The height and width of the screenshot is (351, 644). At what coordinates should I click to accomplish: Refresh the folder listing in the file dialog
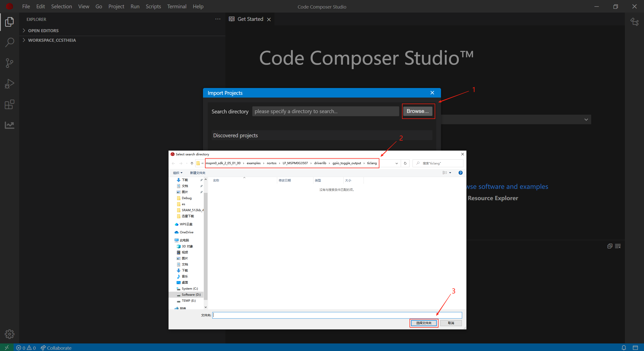(405, 163)
